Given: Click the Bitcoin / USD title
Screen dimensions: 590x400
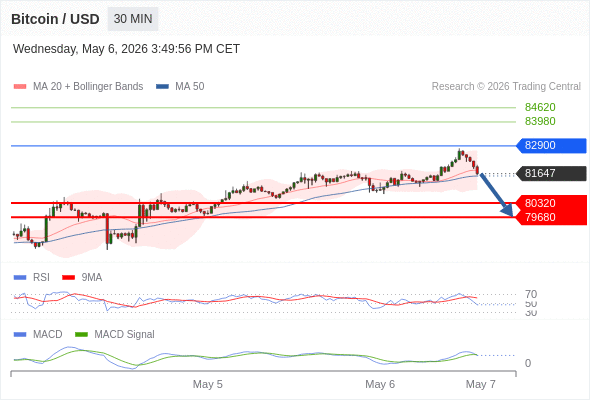Looking at the screenshot, I should 55,19.
